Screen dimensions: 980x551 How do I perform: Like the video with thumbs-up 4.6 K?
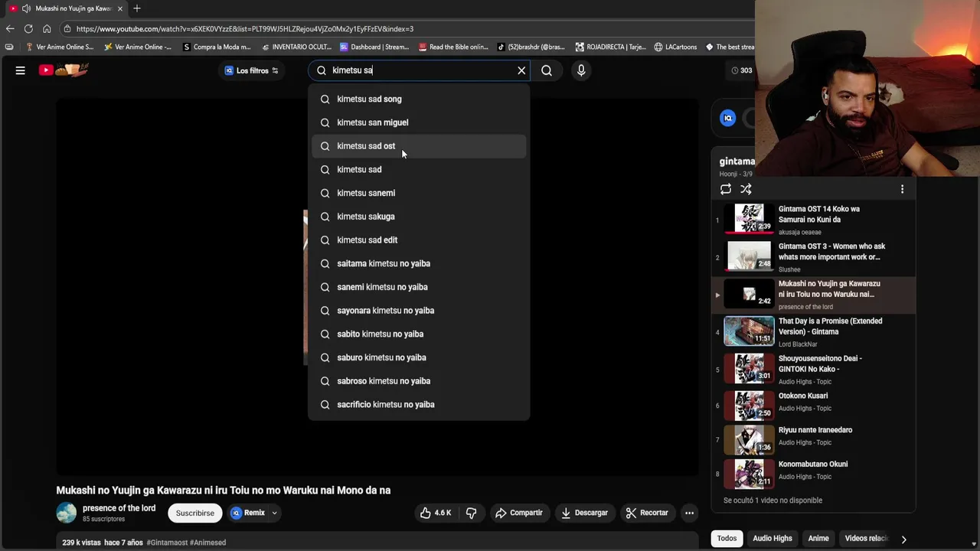[436, 513]
